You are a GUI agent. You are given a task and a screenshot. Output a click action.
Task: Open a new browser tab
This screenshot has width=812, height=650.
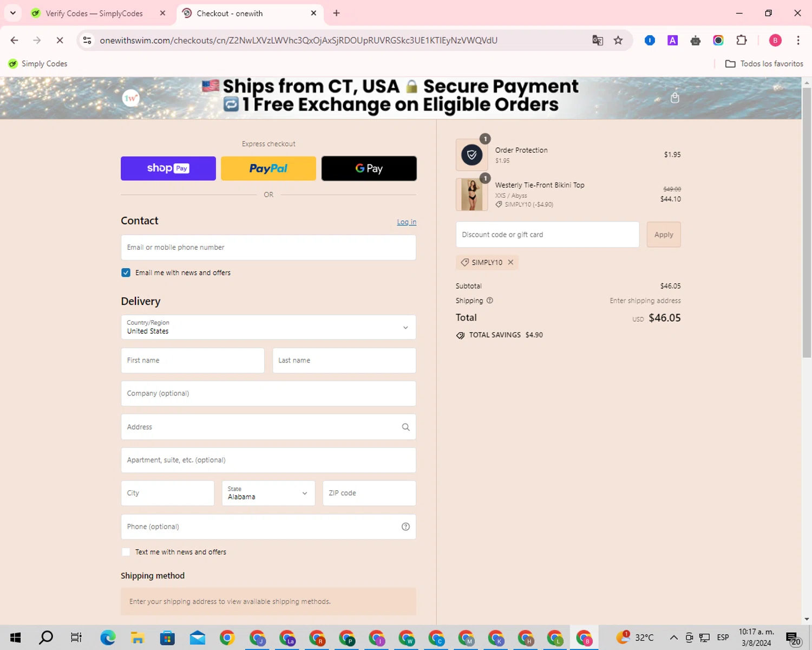tap(336, 13)
